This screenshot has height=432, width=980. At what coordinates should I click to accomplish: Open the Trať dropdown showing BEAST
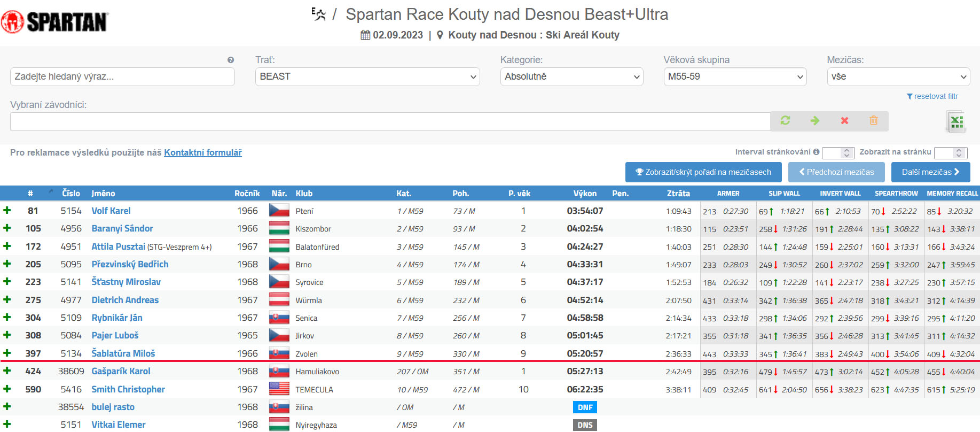tap(367, 76)
